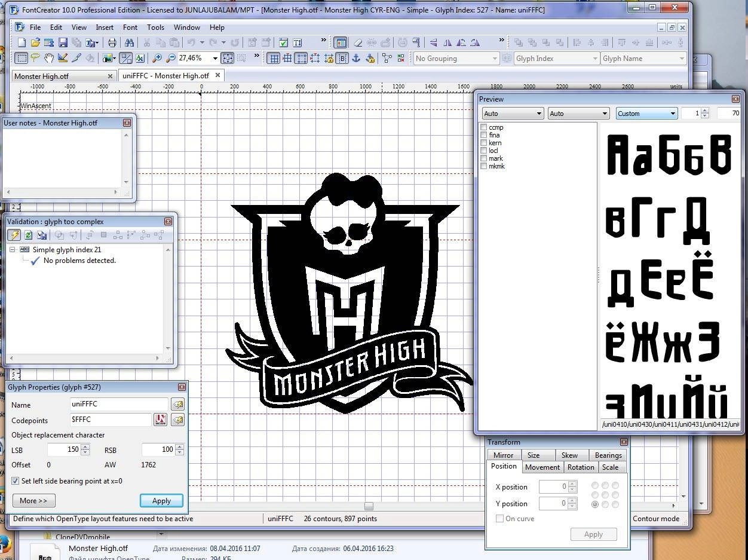The height and width of the screenshot is (560, 748).
Task: Open the Custom dropdown in Preview
Action: [x=646, y=113]
